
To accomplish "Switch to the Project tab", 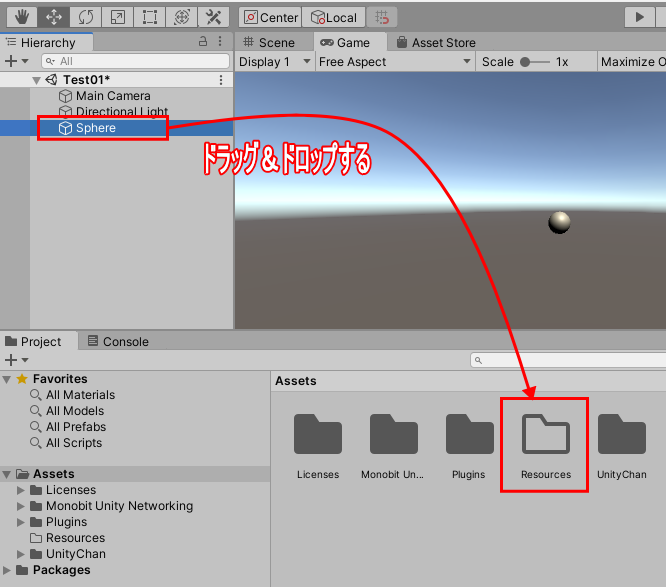I will 39,341.
